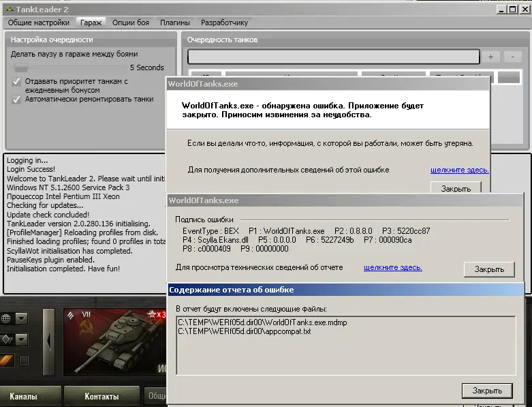Open the Контакты button in game
This screenshot has height=407, width=532.
point(101,396)
